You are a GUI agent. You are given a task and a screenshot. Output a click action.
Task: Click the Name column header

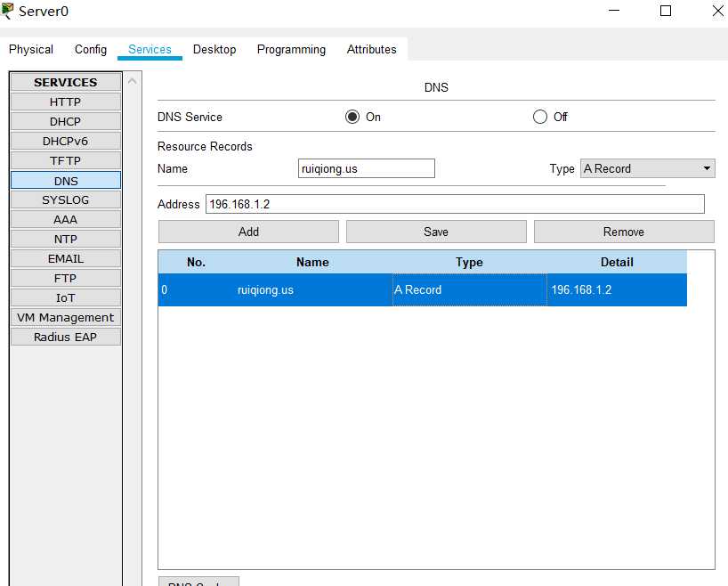click(312, 262)
